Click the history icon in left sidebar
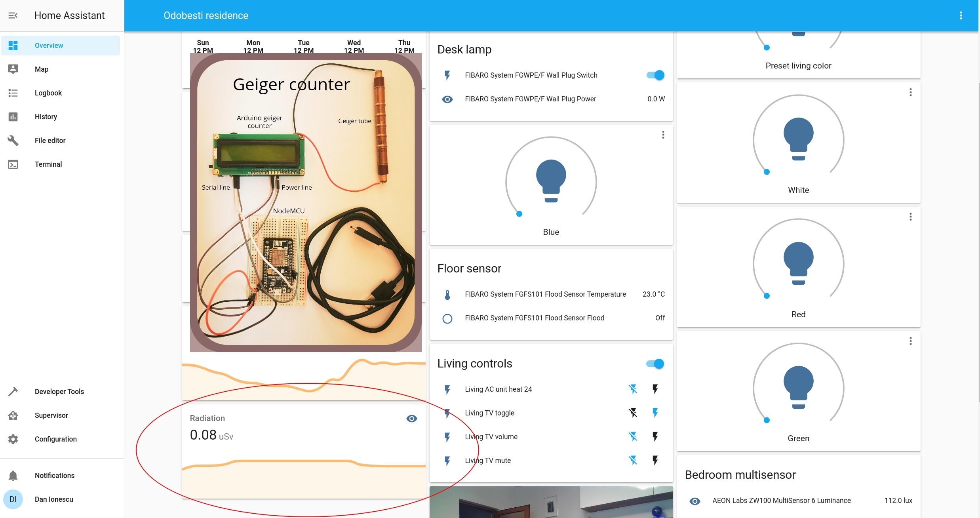This screenshot has width=980, height=518. coord(13,117)
